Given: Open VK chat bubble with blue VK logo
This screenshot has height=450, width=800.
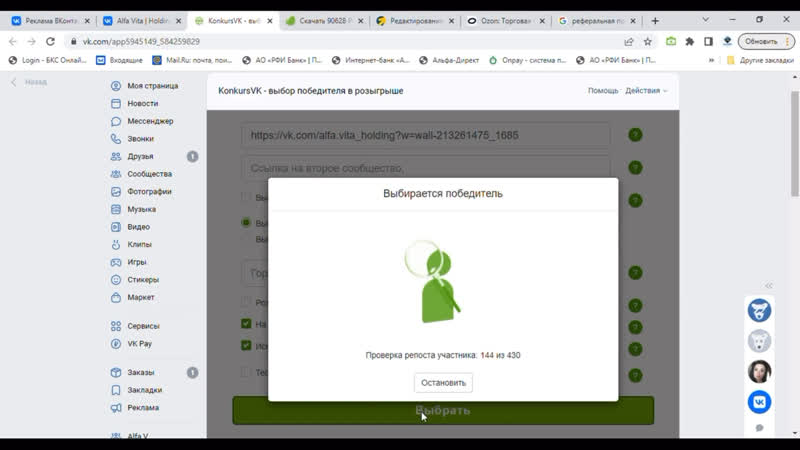Looking at the screenshot, I should pyautogui.click(x=759, y=402).
